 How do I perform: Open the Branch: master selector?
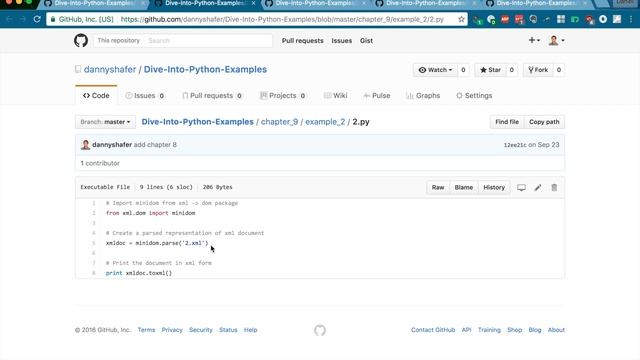coord(105,122)
